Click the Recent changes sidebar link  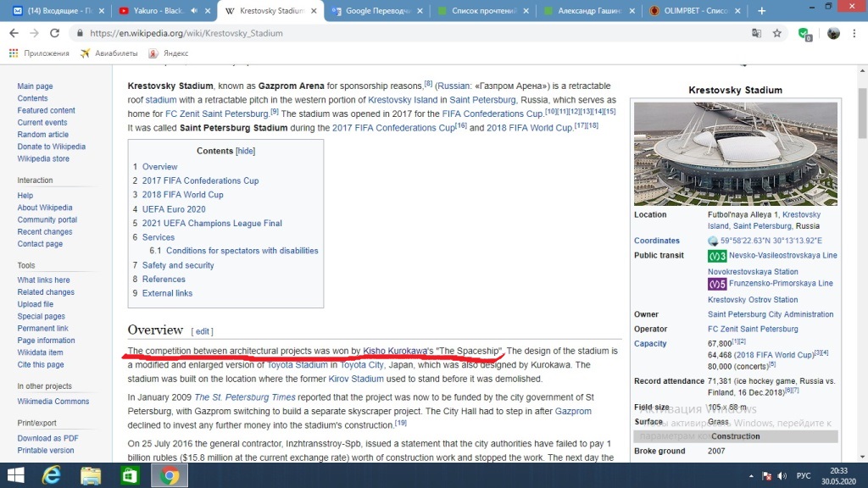pyautogui.click(x=44, y=232)
